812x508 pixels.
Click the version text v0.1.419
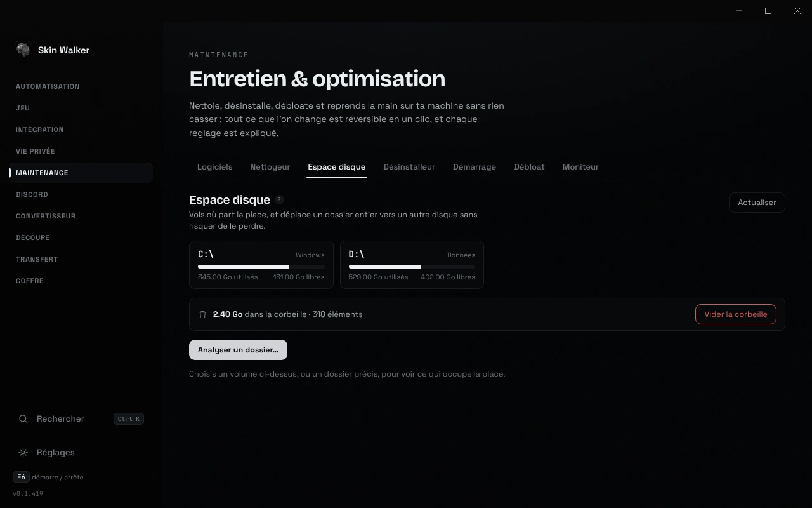28,493
